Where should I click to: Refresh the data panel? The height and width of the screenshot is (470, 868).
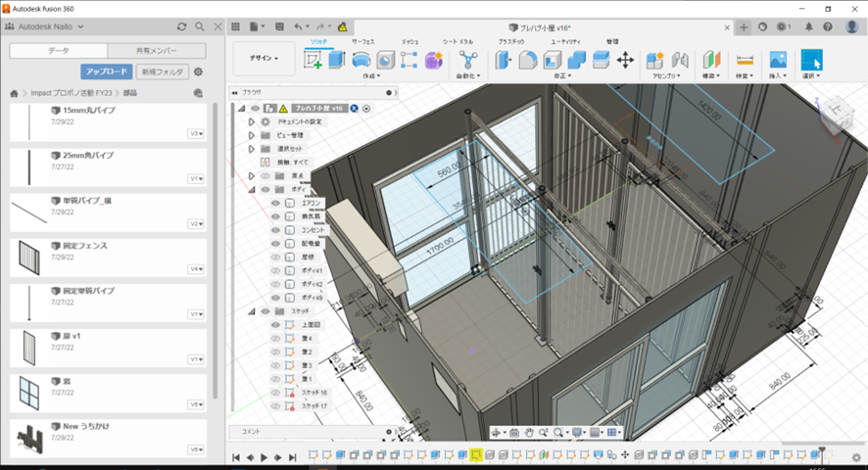coord(181,26)
